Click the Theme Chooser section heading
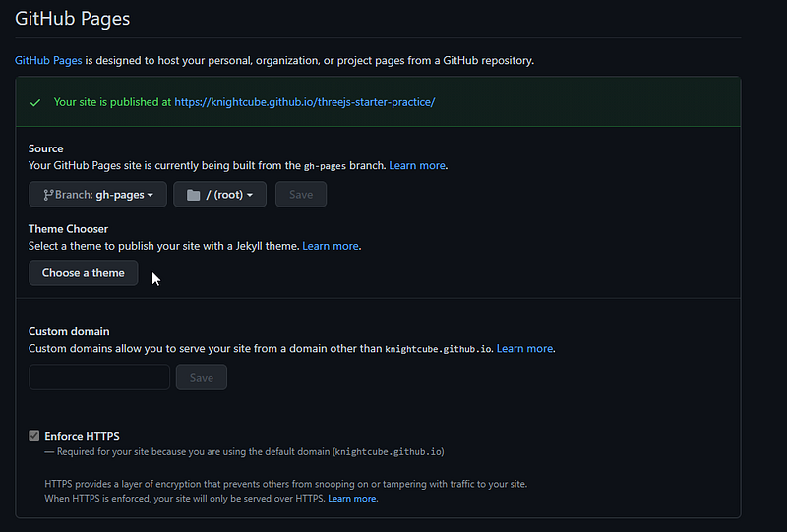787x532 pixels. click(x=68, y=229)
